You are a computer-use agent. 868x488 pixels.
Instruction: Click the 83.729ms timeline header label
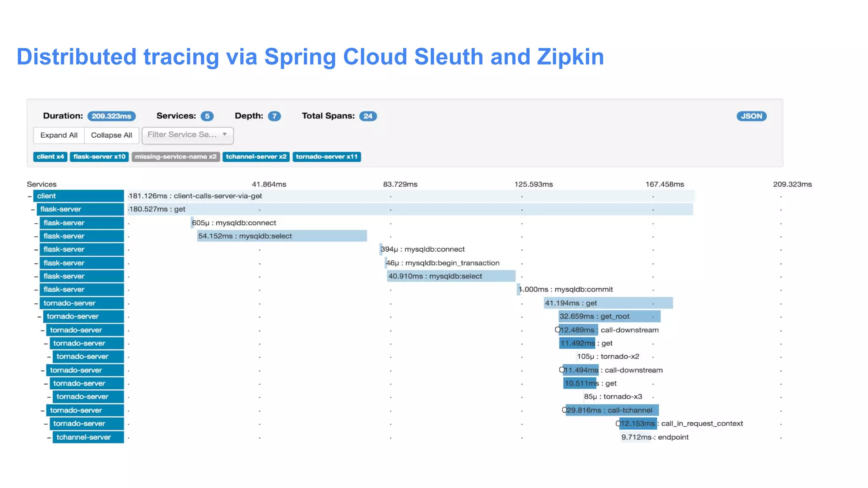coord(400,184)
